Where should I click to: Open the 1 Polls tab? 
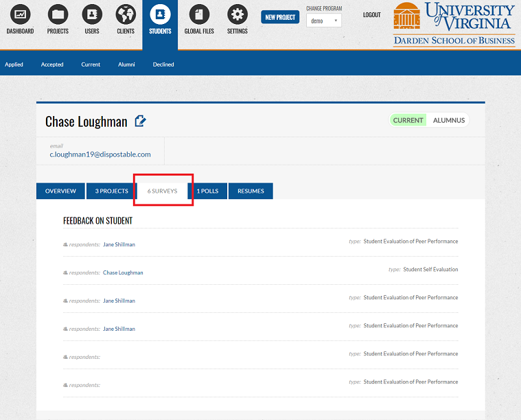(207, 191)
